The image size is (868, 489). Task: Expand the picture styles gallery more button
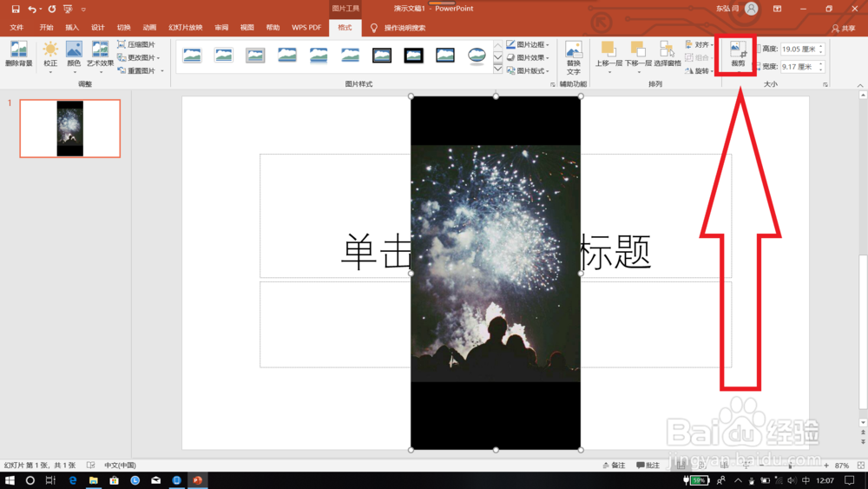click(497, 69)
